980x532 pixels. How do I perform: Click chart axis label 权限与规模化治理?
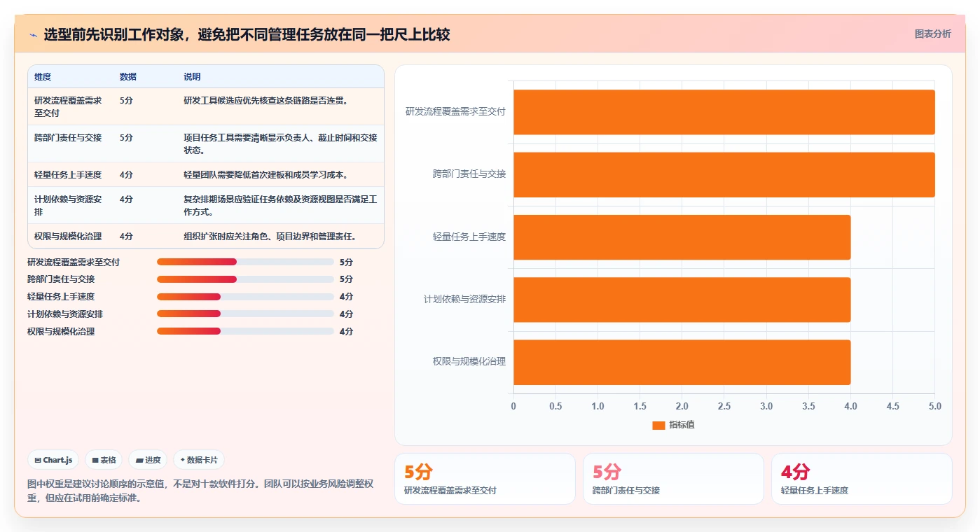click(469, 361)
